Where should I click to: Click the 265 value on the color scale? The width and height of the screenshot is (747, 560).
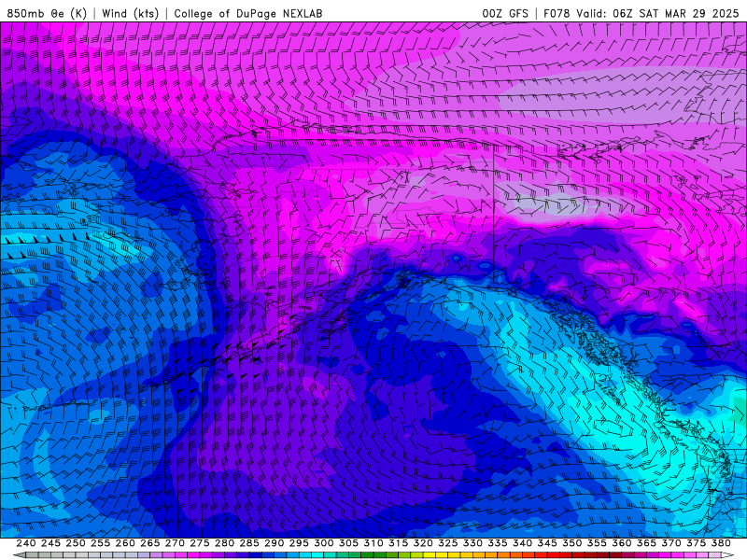149,543
